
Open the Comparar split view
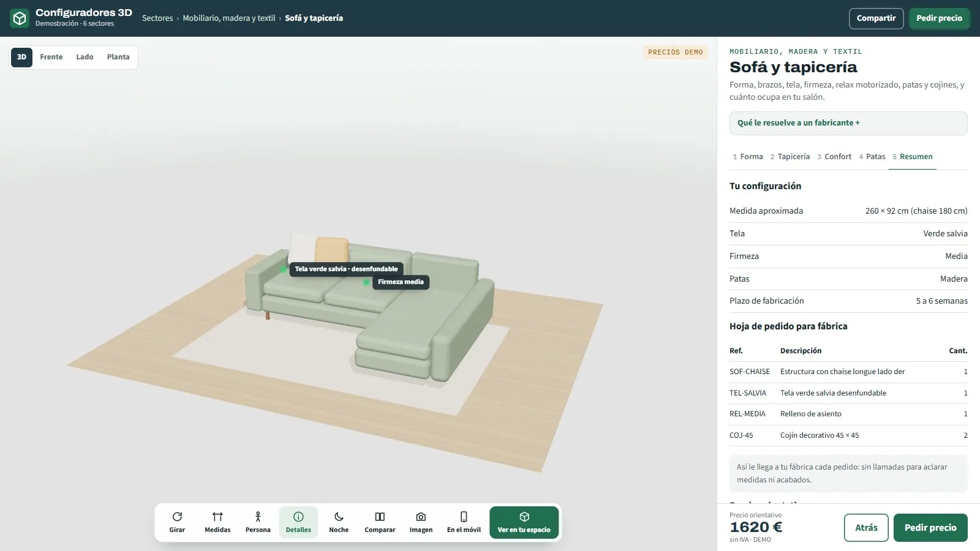point(380,522)
